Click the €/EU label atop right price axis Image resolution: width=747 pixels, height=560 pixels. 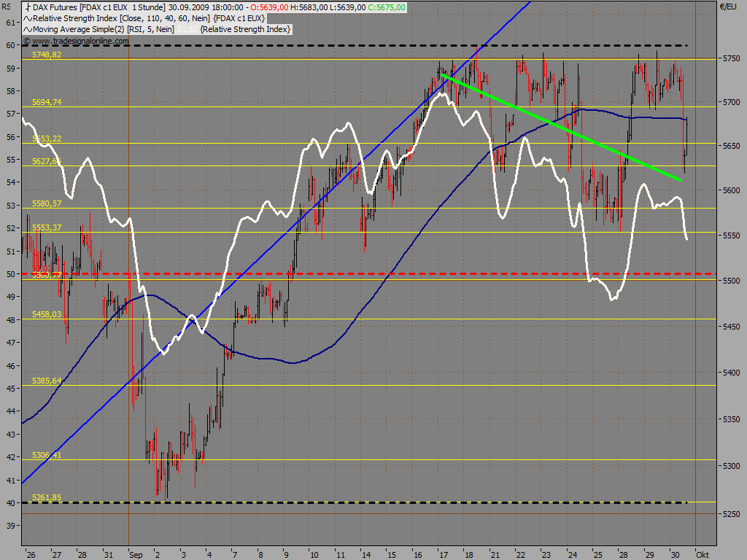pyautogui.click(x=727, y=7)
